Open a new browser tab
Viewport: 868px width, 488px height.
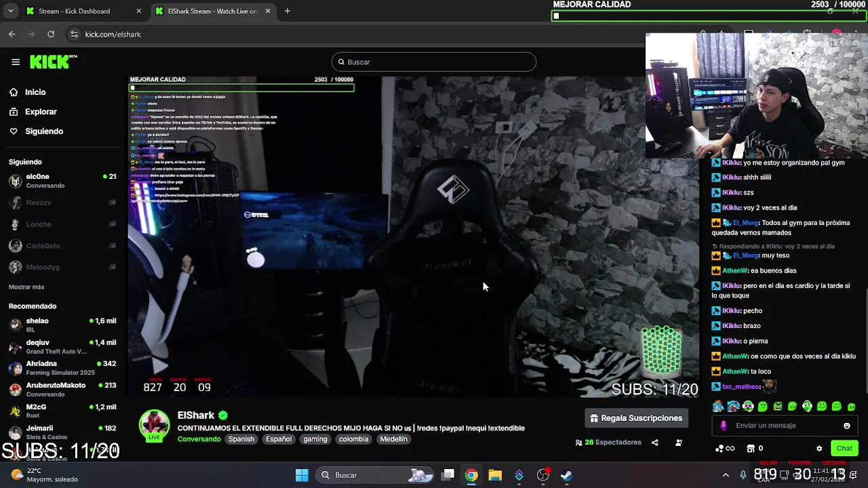click(x=288, y=11)
